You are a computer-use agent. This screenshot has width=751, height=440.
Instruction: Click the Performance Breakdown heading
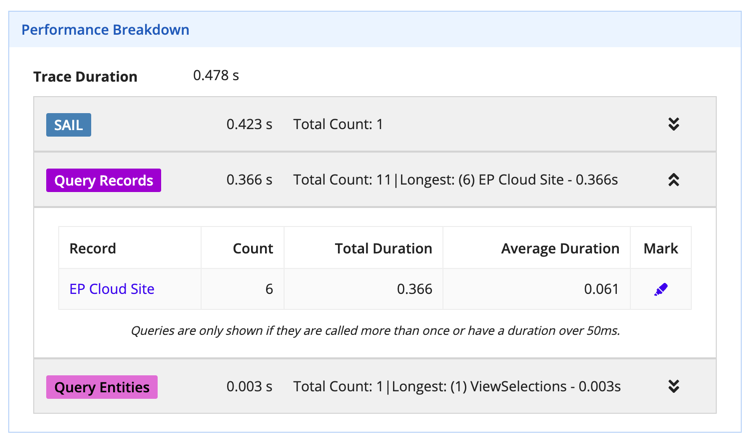click(105, 30)
